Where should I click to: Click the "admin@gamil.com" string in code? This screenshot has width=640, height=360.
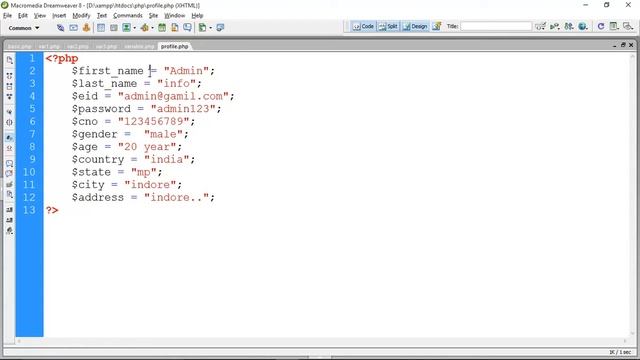point(173,96)
